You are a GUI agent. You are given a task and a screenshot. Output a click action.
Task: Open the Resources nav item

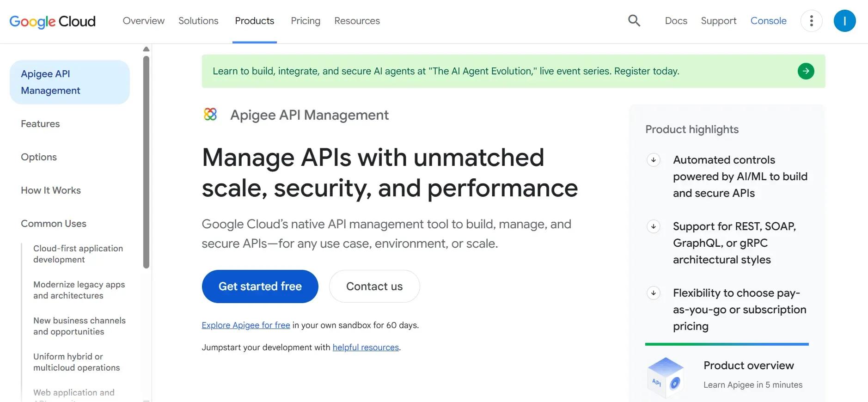357,21
